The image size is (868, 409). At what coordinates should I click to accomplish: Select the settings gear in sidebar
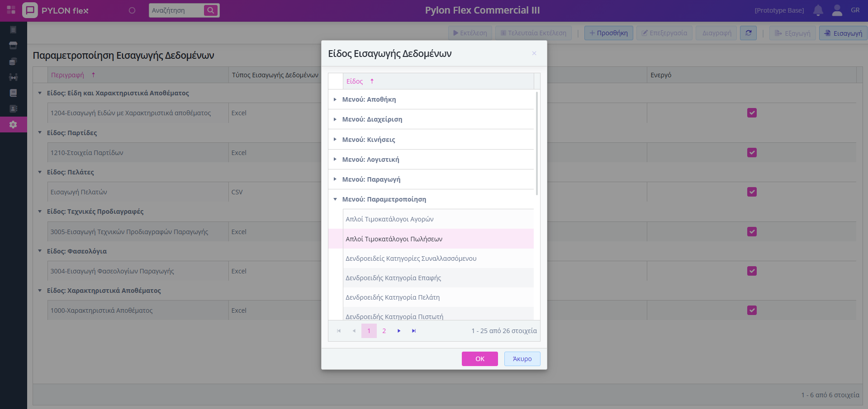[13, 124]
